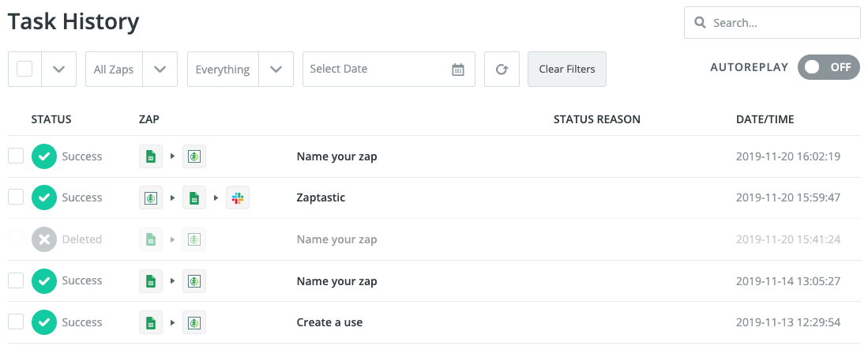Click the Slack icon in the Zaptastic row
Image resolution: width=868 pixels, height=346 pixels.
[237, 197]
